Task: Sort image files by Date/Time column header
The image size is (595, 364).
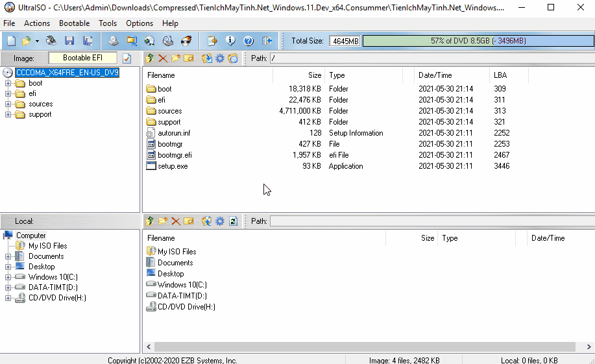Action: [x=452, y=75]
